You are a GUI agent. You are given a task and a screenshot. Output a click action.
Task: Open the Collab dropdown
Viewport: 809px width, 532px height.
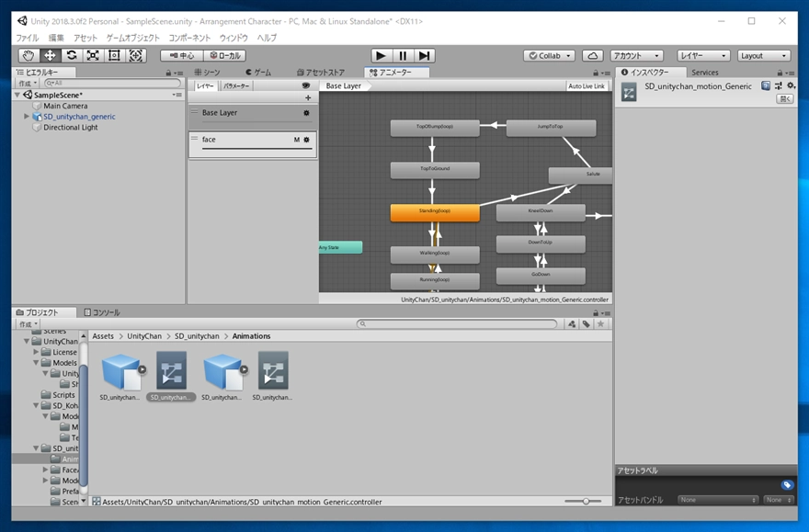(x=549, y=56)
